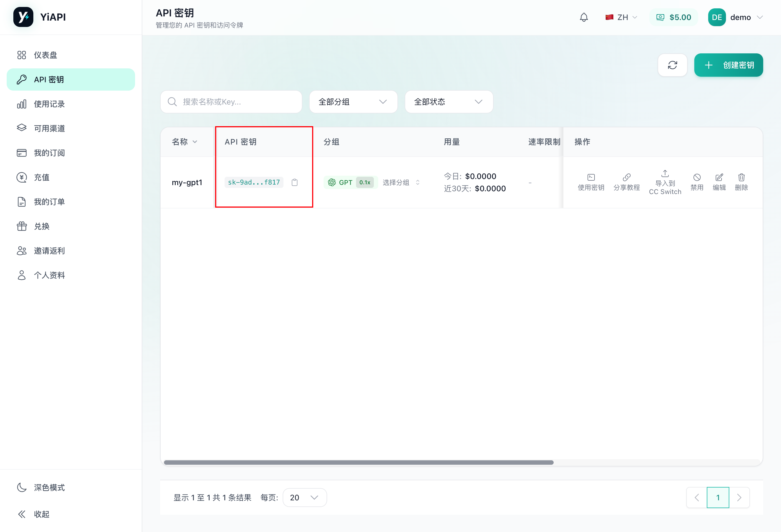Open 使用记录 in sidebar
Viewport: 781px width, 532px height.
[71, 104]
